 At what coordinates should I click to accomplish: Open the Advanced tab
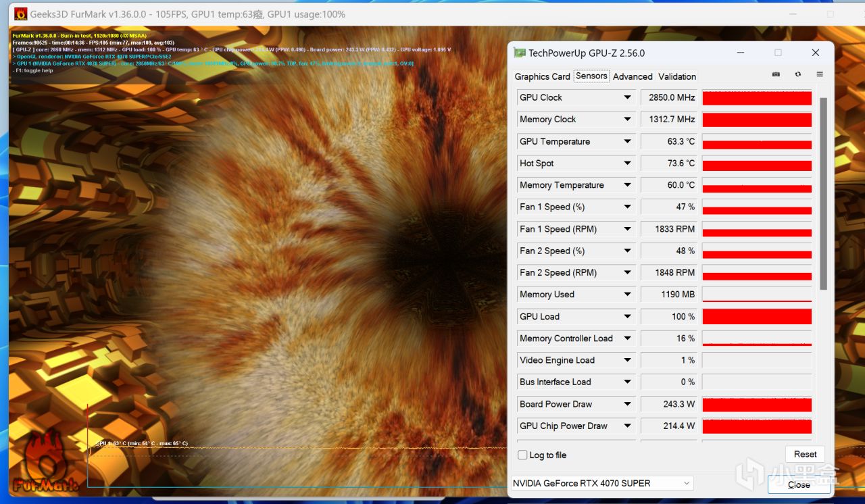[633, 76]
